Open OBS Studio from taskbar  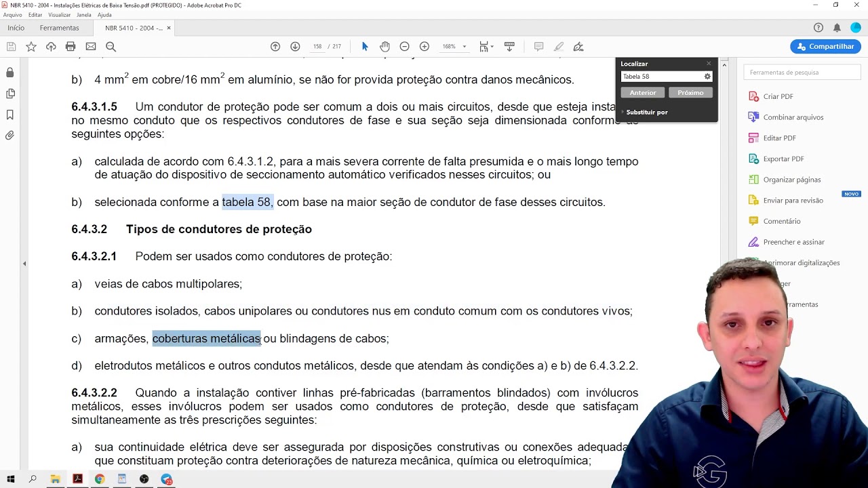[144, 479]
